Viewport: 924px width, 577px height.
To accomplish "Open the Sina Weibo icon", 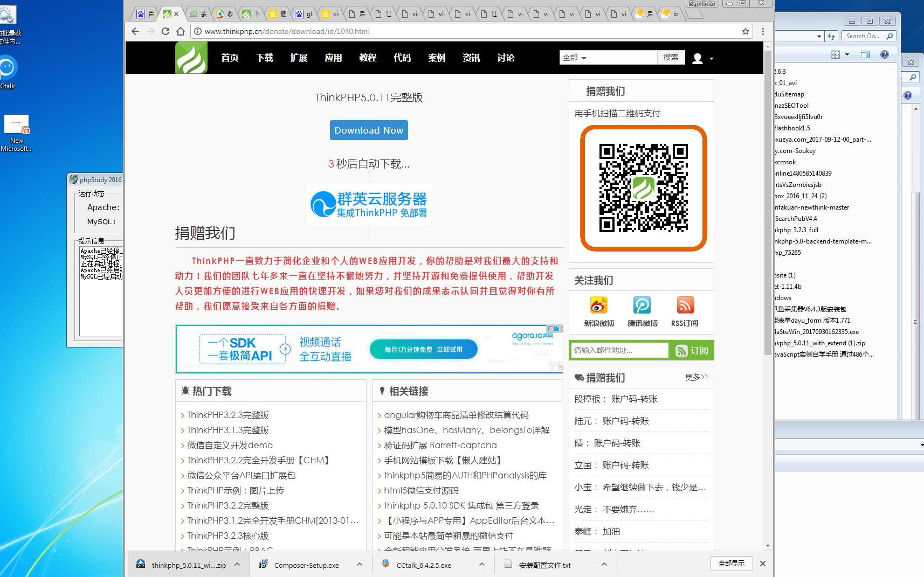I will 599,305.
